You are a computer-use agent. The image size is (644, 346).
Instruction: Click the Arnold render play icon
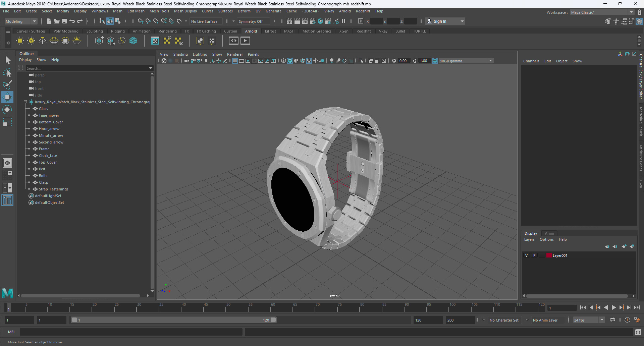(x=245, y=41)
